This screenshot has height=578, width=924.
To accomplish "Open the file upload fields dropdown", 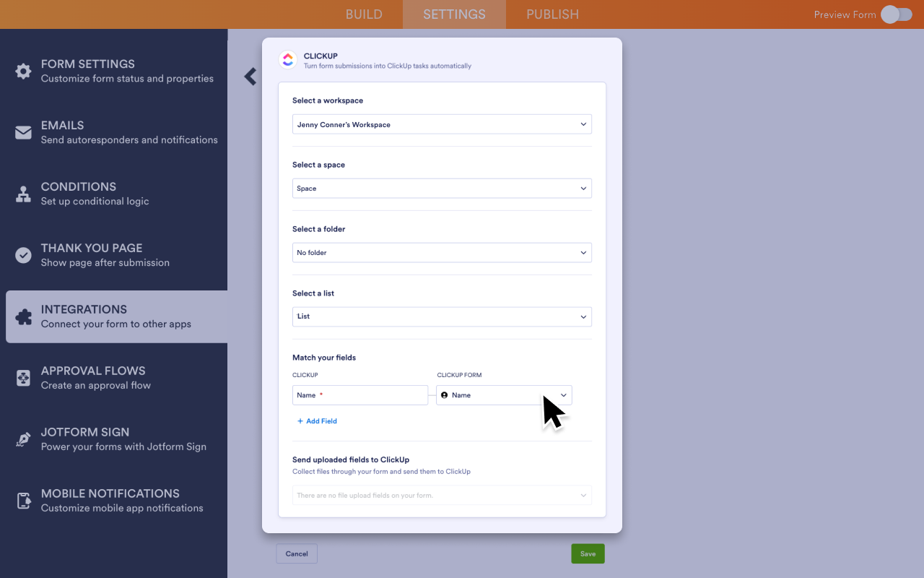I will 442,495.
